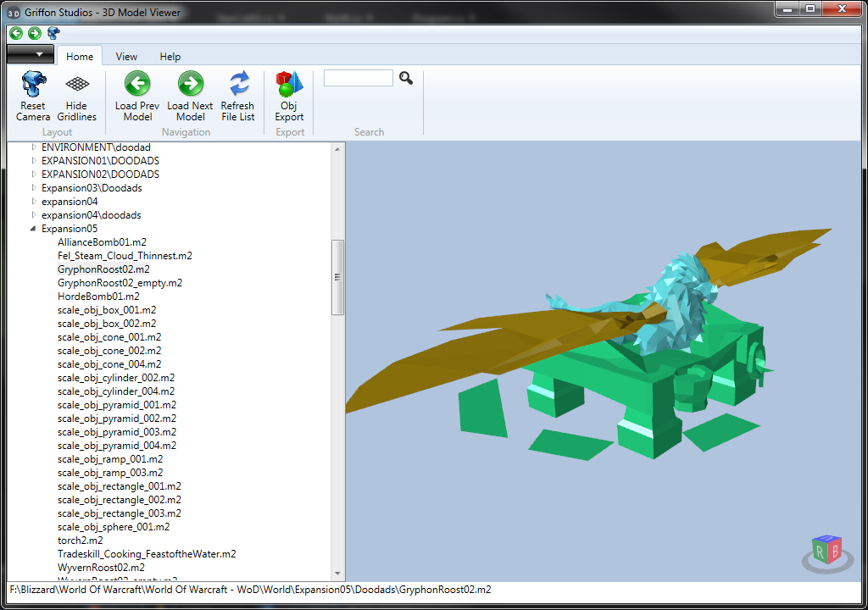This screenshot has width=868, height=610.
Task: Open Obj Export tool
Action: 290,96
